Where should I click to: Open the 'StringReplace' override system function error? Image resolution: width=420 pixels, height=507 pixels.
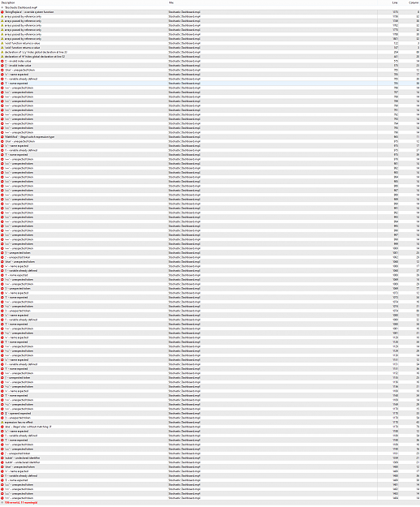coord(29,12)
